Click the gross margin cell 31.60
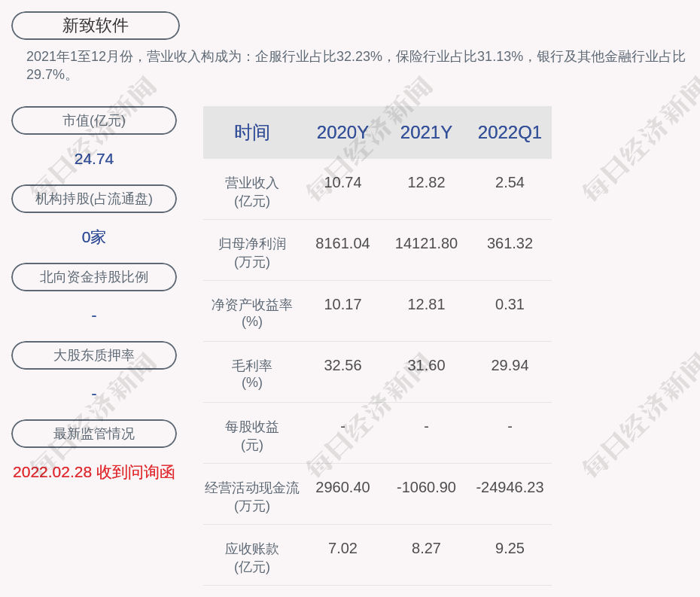Screen dimensions: 700x597 [426, 365]
